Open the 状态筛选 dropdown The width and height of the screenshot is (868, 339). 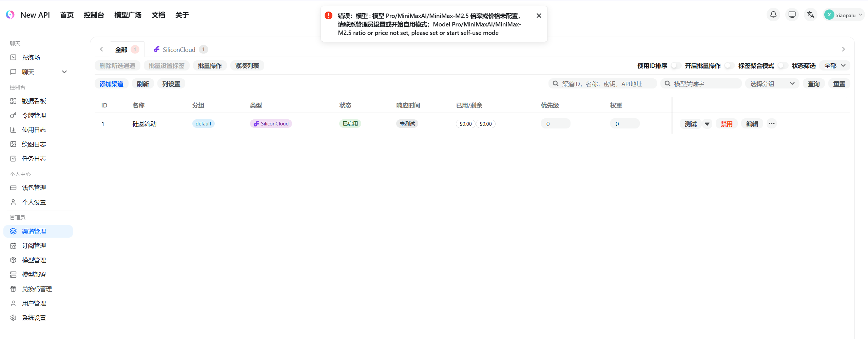tap(834, 66)
